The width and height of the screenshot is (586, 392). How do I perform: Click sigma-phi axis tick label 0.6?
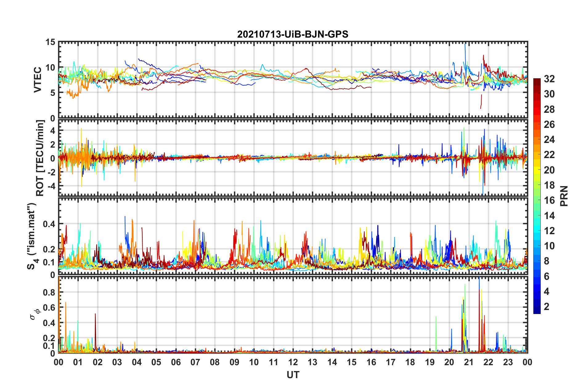[x=49, y=308]
